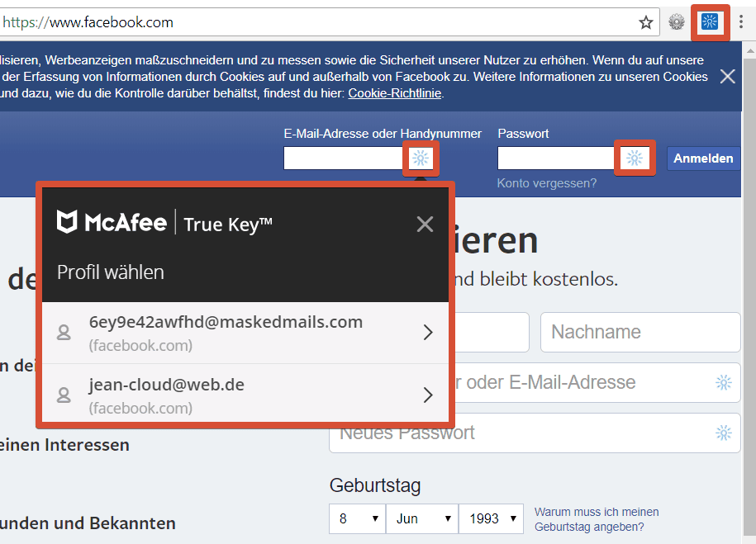
Task: Open the browser three-dot menu
Action: click(x=741, y=21)
